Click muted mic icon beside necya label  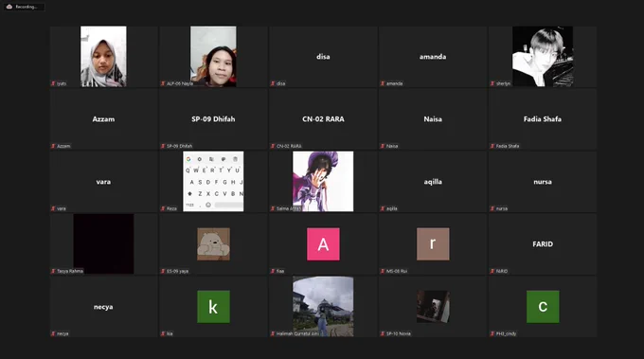click(53, 333)
